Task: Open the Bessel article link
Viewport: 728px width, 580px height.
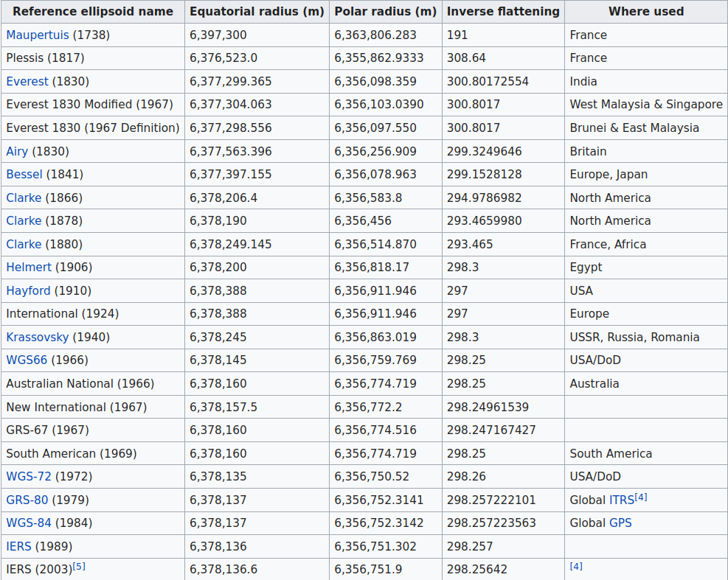Action: point(24,175)
